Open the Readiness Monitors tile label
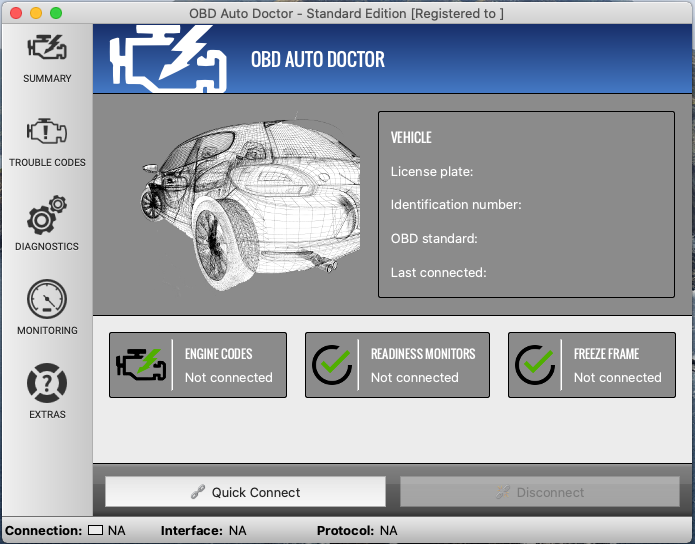Viewport: 695px width, 544px height. 422,354
